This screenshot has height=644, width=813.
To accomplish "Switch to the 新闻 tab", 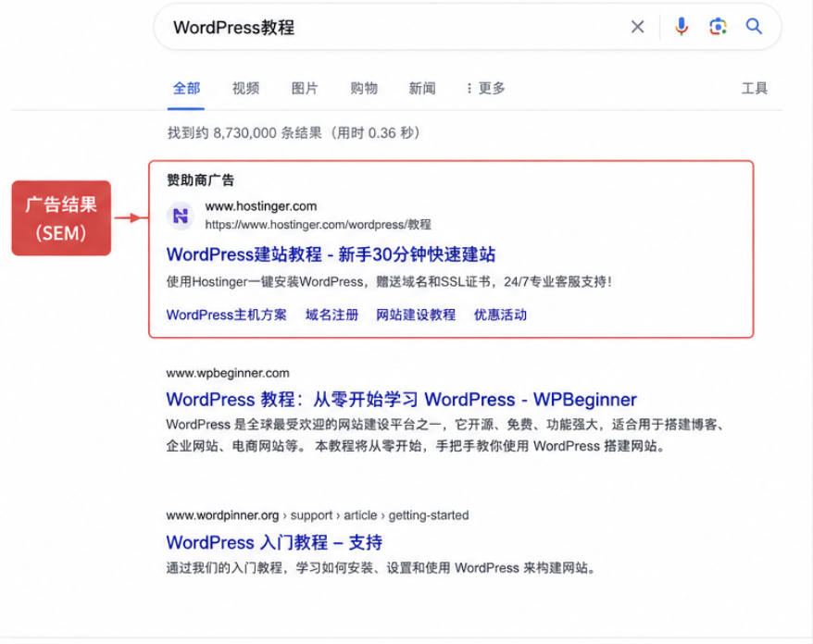I will tap(422, 88).
